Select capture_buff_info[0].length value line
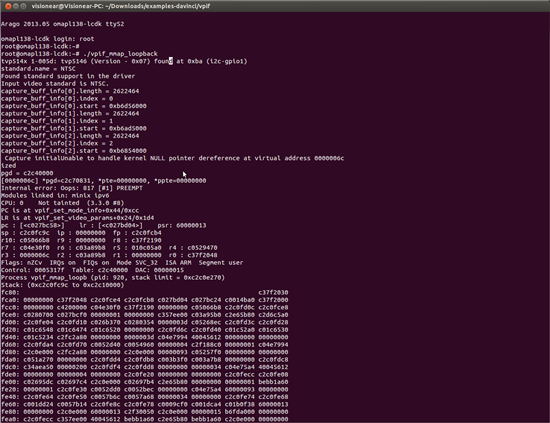This screenshot has width=550, height=423. (70, 91)
